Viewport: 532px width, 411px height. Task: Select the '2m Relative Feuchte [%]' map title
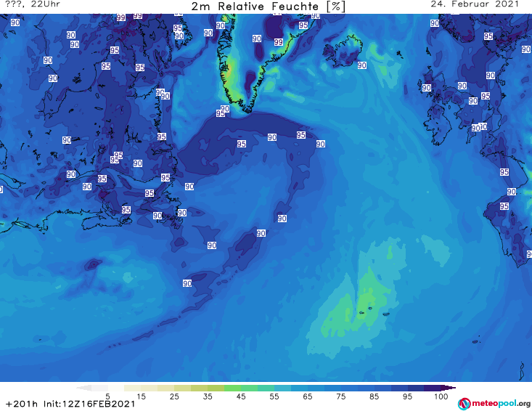tap(268, 7)
